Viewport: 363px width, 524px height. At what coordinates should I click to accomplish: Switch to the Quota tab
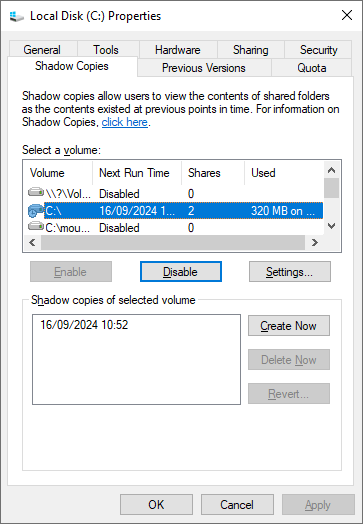click(x=312, y=68)
